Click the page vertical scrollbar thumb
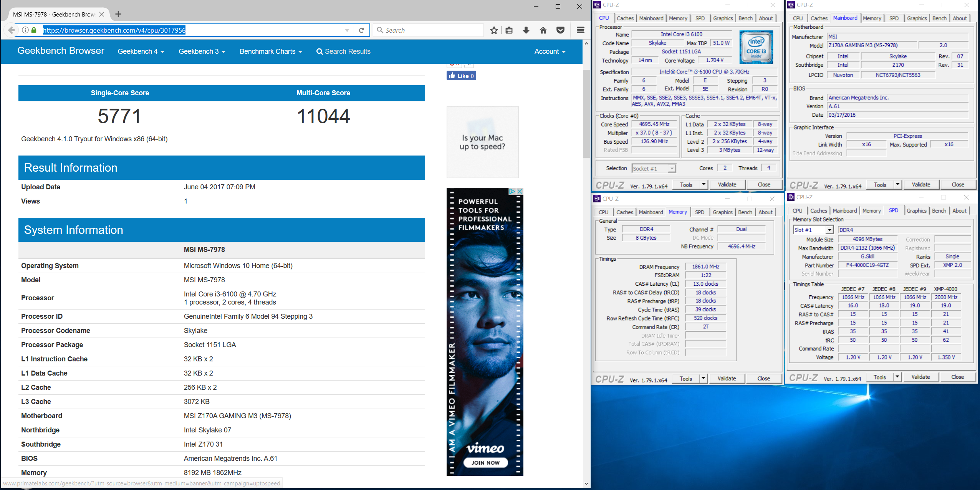Image resolution: width=980 pixels, height=490 pixels. (x=586, y=114)
